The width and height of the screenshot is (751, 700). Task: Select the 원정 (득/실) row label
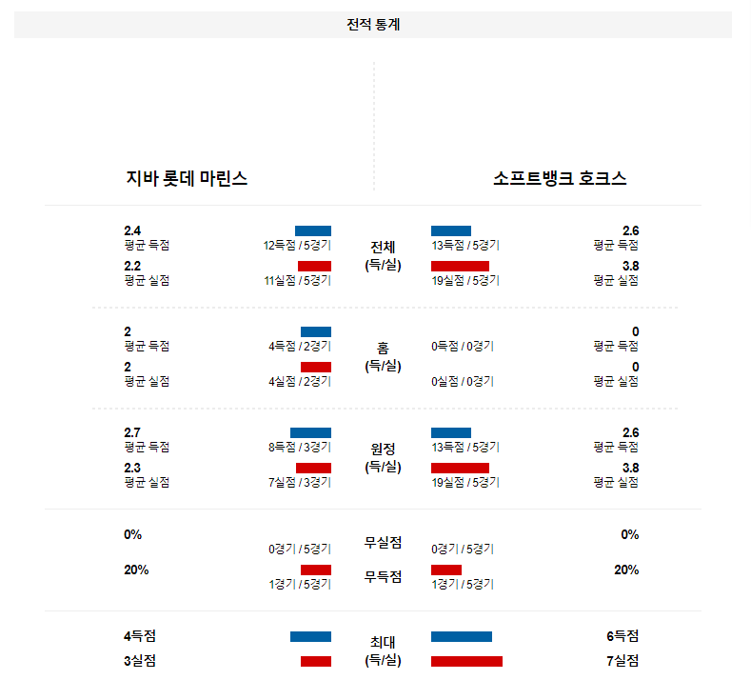point(383,458)
